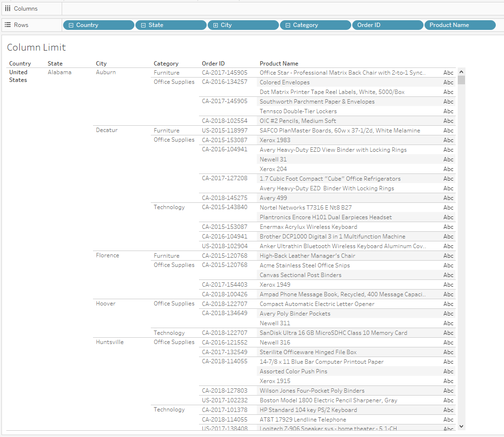Collapse the State pill minus icon

click(x=144, y=25)
